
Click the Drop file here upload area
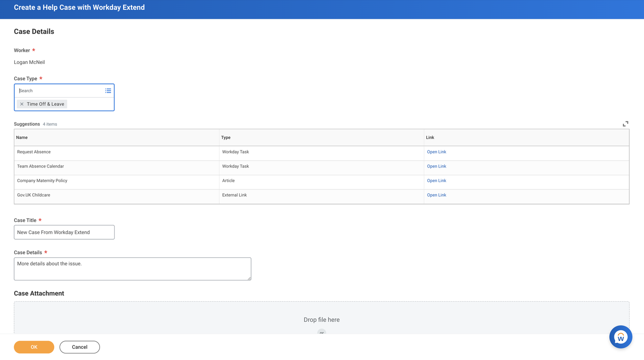[322, 320]
